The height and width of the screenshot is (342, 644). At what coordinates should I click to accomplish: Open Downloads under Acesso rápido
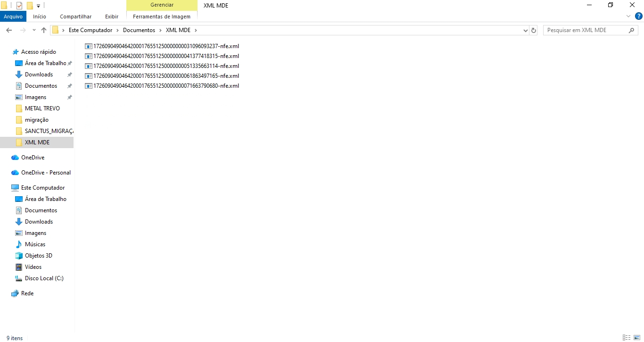[x=39, y=75]
